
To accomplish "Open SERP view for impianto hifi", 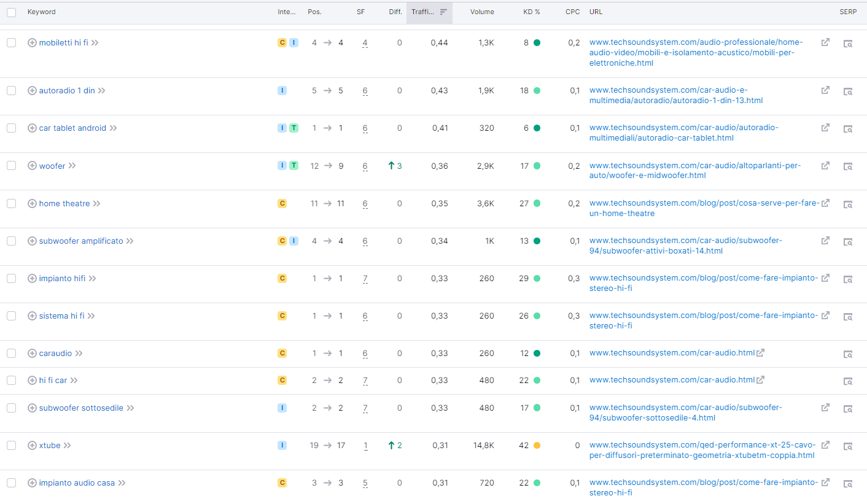I will pyautogui.click(x=847, y=279).
